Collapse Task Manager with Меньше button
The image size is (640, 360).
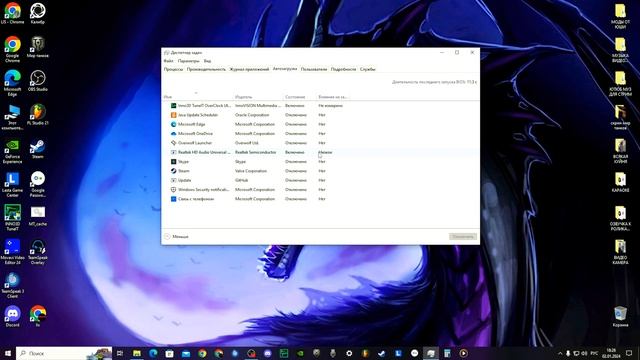pyautogui.click(x=176, y=237)
